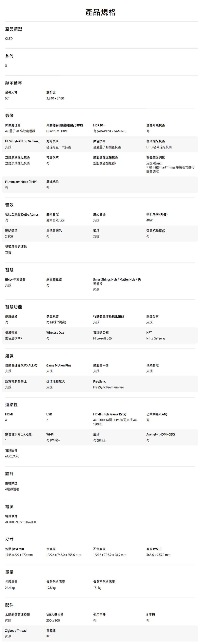This screenshot has width=198, height=644.
Task: Select the QLED product type value
Action: click(x=9, y=39)
